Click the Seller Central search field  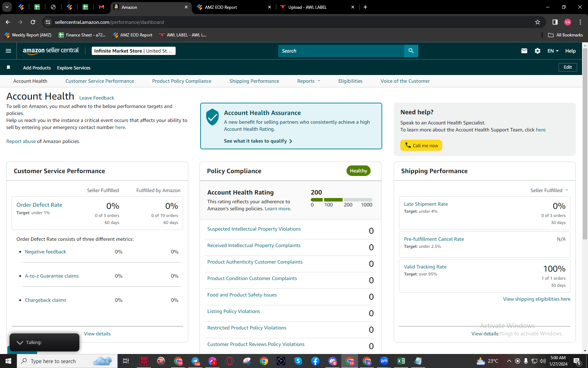(341, 51)
